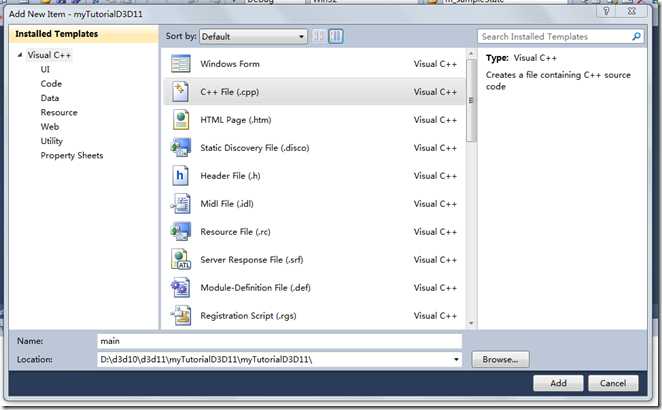Click the Module-Definition File icon
Viewport: 662px width, 410px height.
coord(181,288)
